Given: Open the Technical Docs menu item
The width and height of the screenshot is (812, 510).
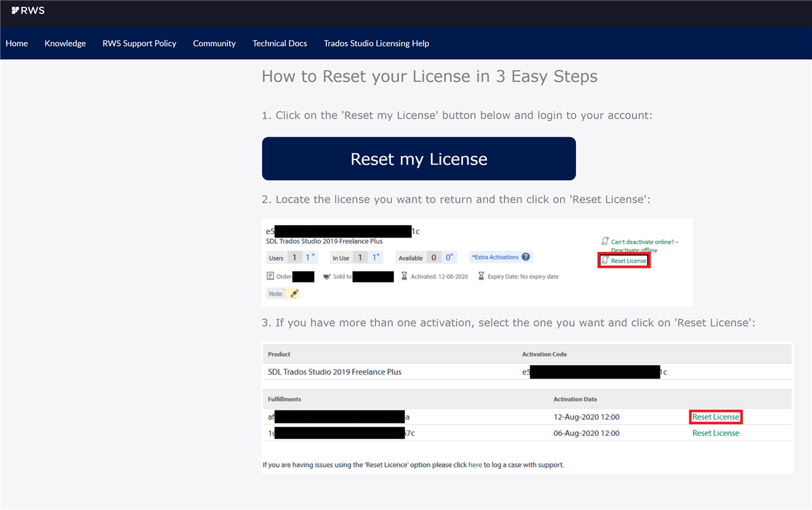Looking at the screenshot, I should click(280, 43).
